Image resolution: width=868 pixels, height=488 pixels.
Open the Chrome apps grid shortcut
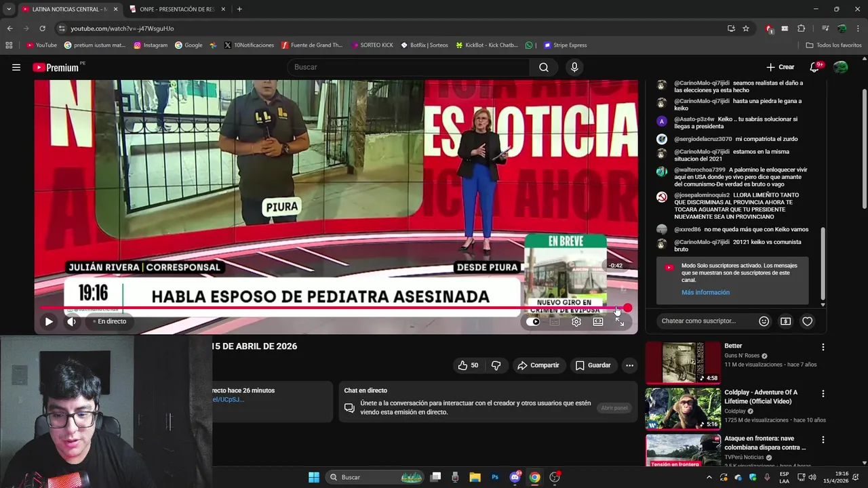pos(9,45)
